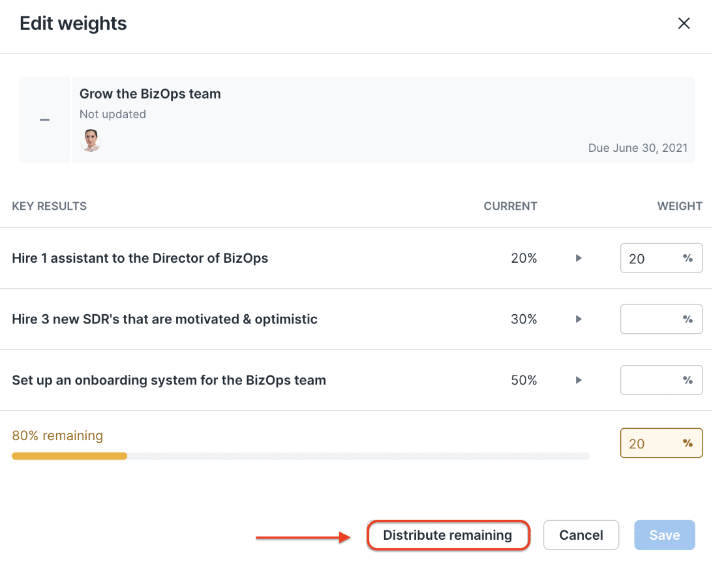Viewport: 724px width, 588px height.
Task: Save the edited weights
Action: point(664,535)
